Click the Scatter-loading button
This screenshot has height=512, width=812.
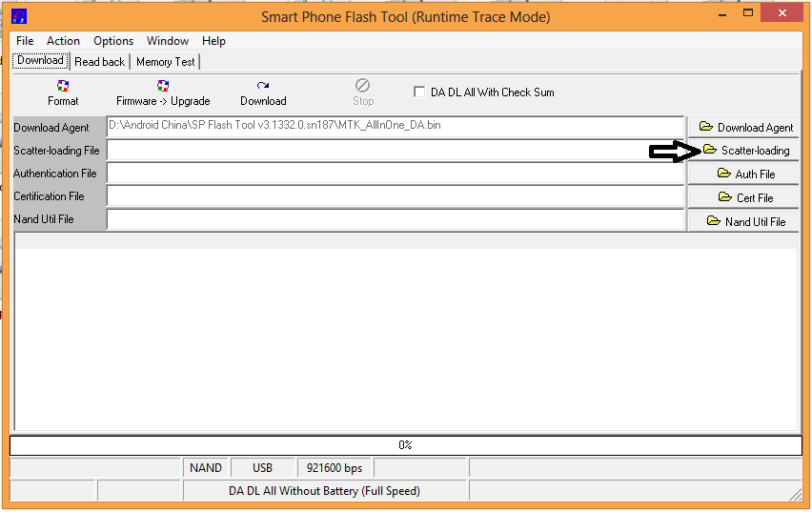pyautogui.click(x=743, y=151)
